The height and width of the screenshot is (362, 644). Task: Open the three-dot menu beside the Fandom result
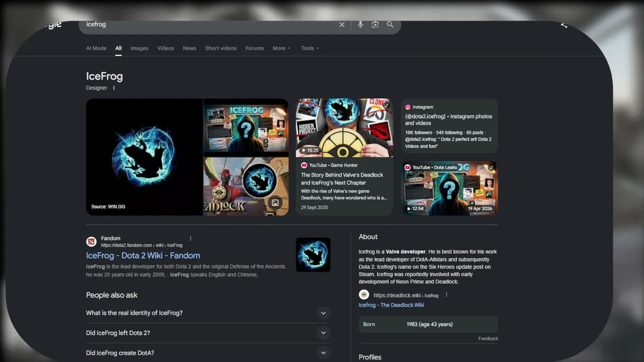(190, 238)
